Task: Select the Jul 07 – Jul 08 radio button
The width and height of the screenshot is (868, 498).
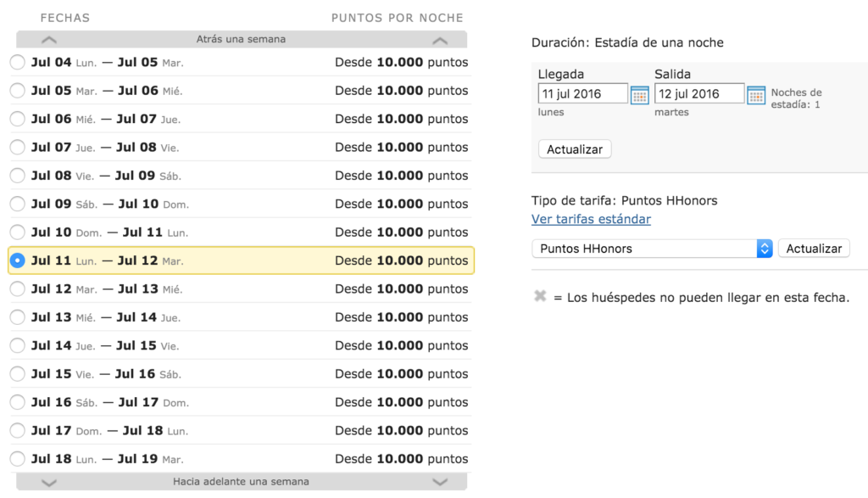Action: (x=17, y=147)
